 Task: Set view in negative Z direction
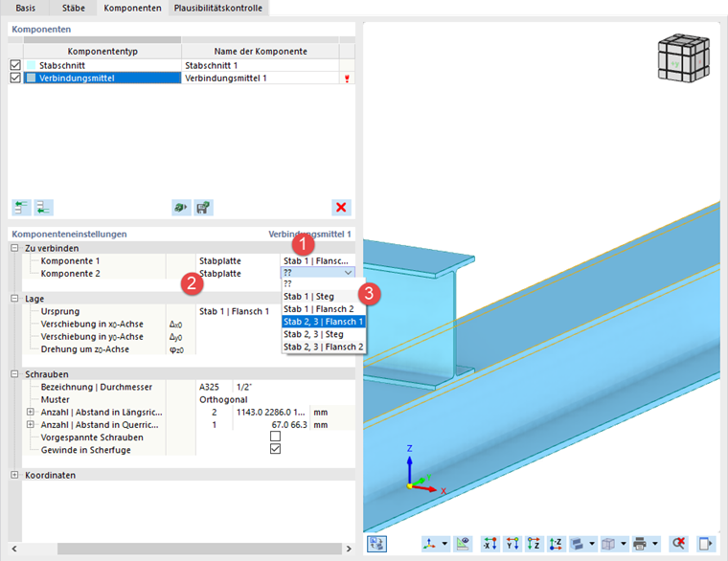pyautogui.click(x=556, y=544)
